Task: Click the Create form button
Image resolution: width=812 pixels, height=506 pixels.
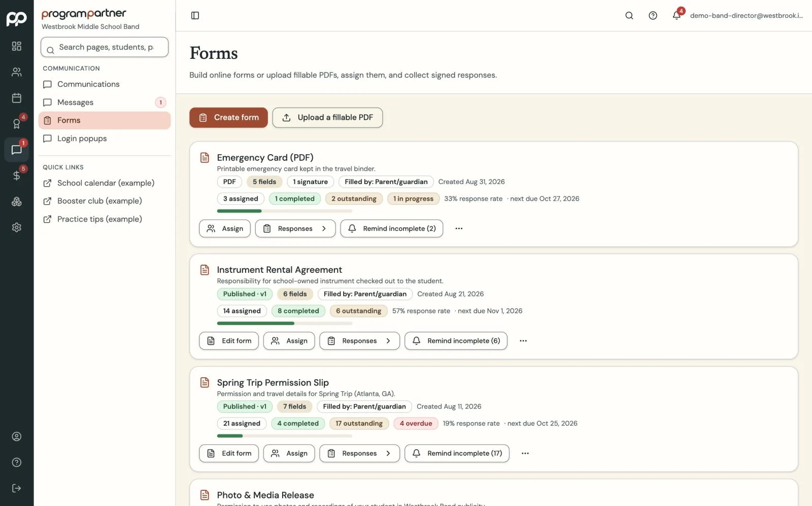Action: (228, 118)
